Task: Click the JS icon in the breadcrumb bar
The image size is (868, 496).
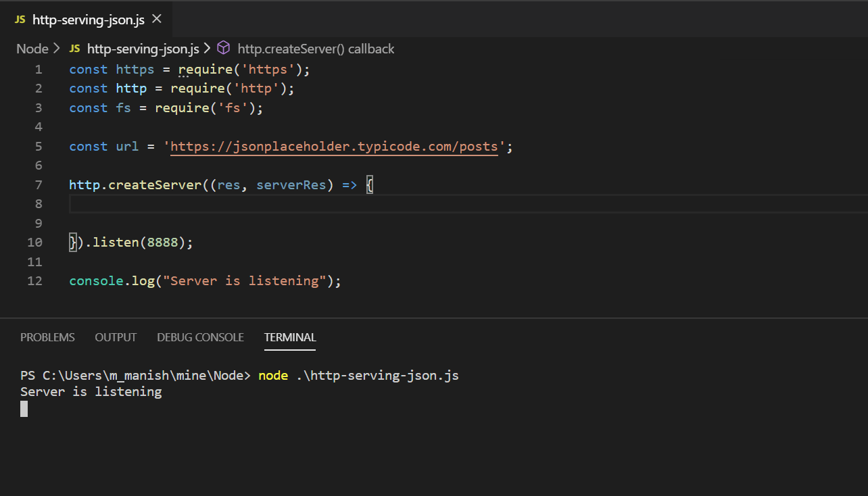Action: [74, 48]
